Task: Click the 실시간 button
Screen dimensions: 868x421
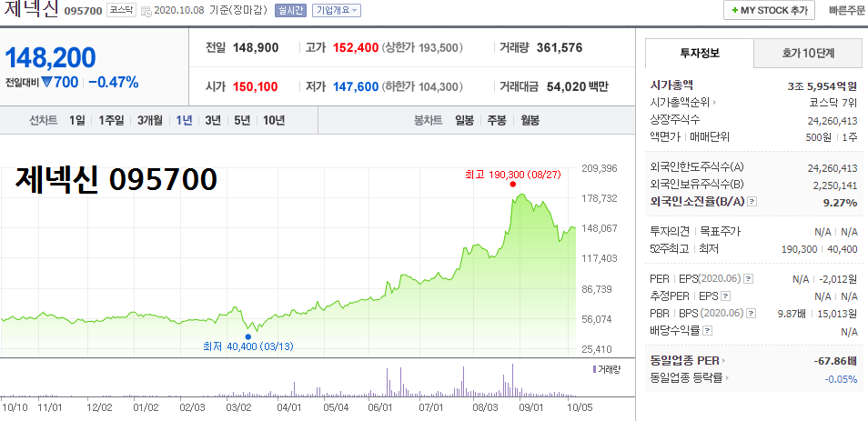Action: (290, 11)
